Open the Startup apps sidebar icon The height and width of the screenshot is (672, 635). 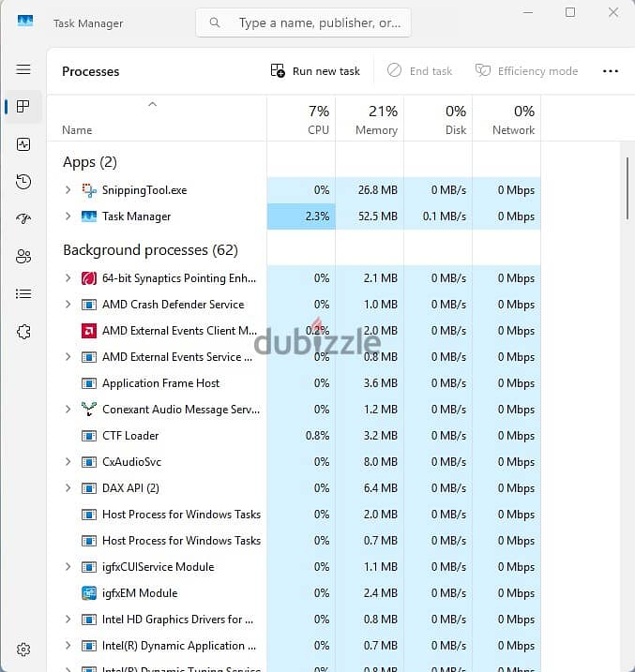pos(23,219)
